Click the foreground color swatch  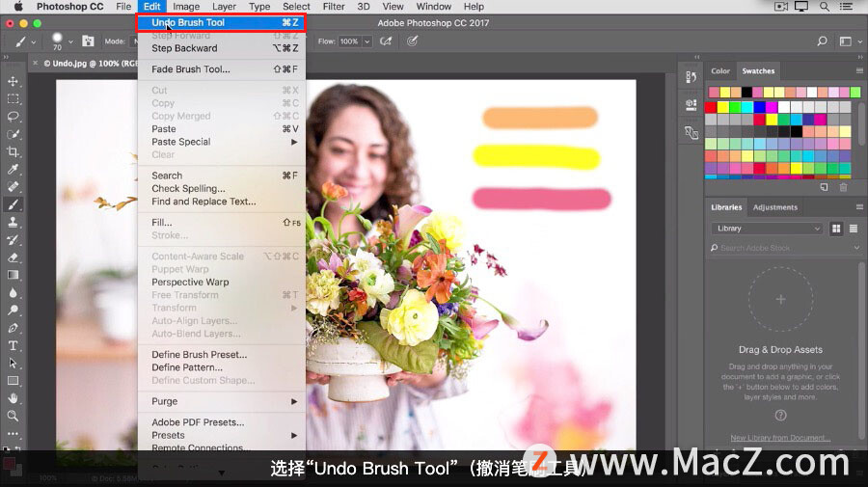(9, 464)
